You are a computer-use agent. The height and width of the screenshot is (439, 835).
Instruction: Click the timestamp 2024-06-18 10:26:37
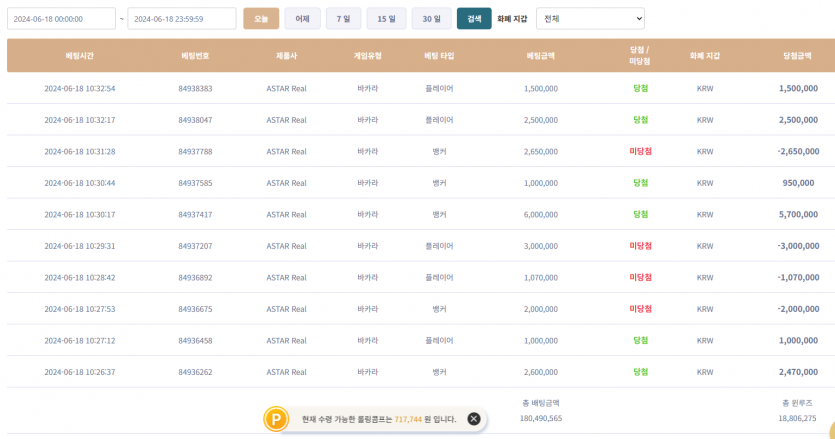tap(79, 372)
